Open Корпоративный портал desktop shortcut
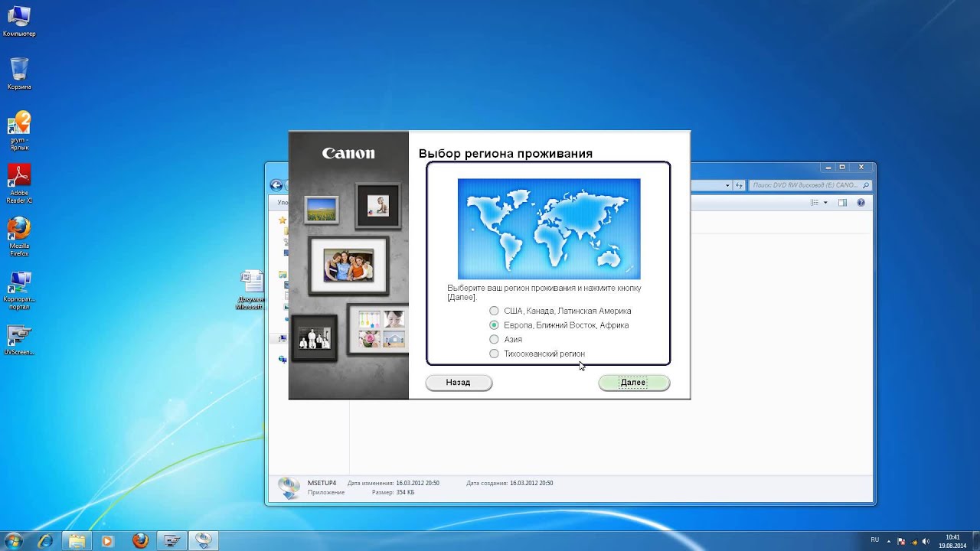 tap(19, 291)
